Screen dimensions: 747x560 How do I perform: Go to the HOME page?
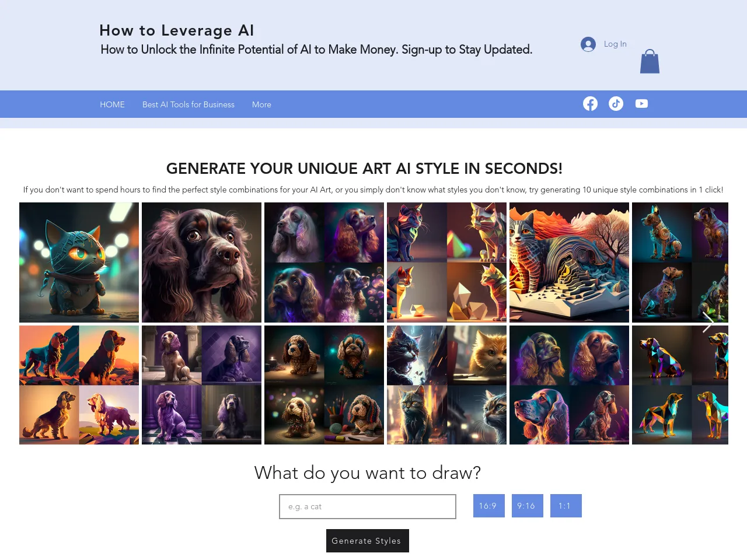pyautogui.click(x=112, y=104)
